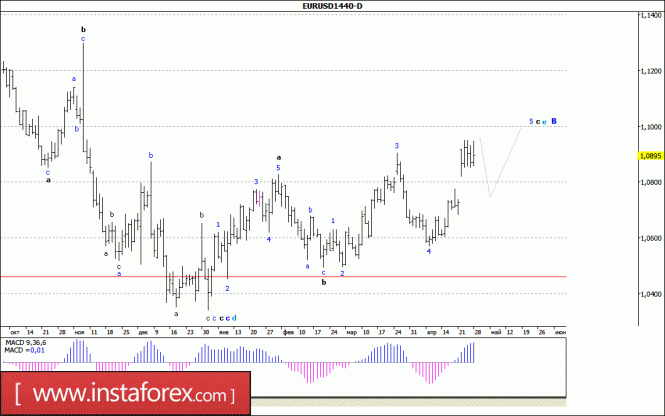Click the мар month label on time axis
The width and height of the screenshot is (665, 416).
coord(352,332)
